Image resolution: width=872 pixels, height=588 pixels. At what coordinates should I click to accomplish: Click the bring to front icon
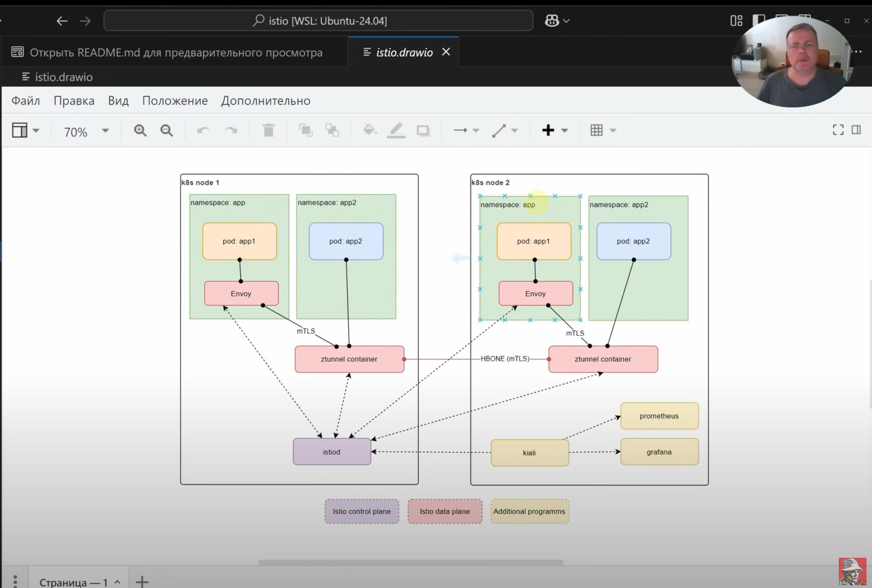305,130
